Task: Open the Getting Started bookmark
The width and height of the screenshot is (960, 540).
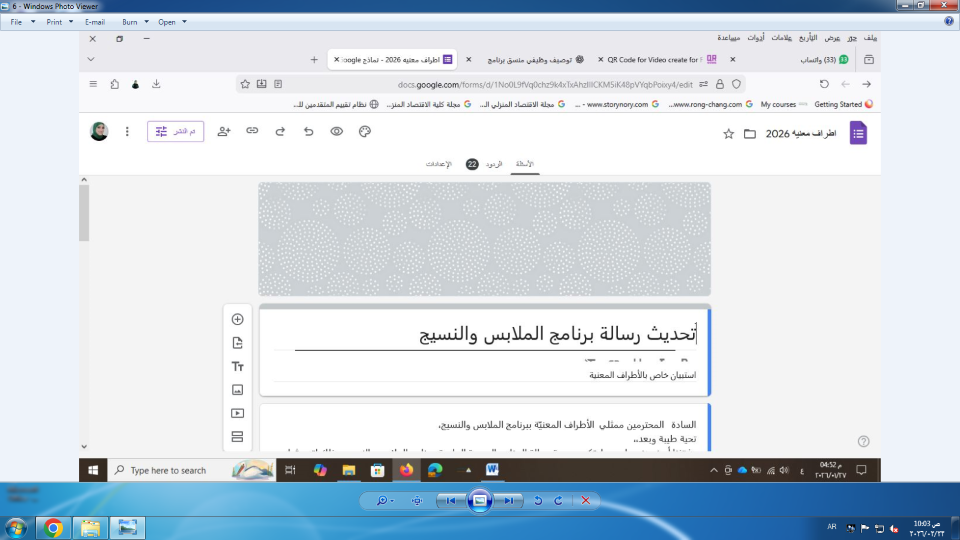Action: tap(842, 104)
